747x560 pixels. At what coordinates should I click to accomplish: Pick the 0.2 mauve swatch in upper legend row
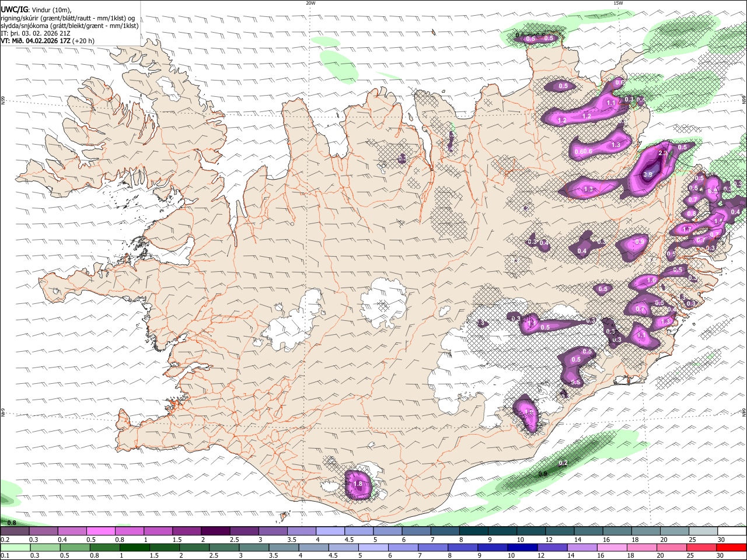[14, 531]
